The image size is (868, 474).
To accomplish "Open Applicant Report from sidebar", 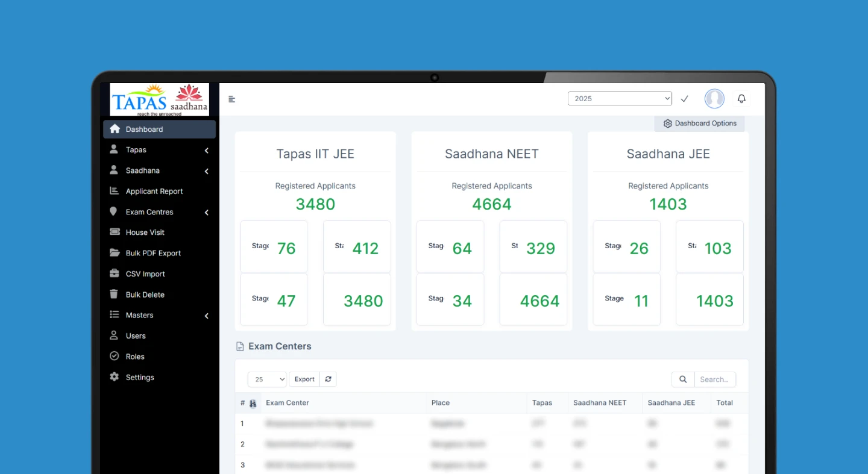I will pos(154,192).
